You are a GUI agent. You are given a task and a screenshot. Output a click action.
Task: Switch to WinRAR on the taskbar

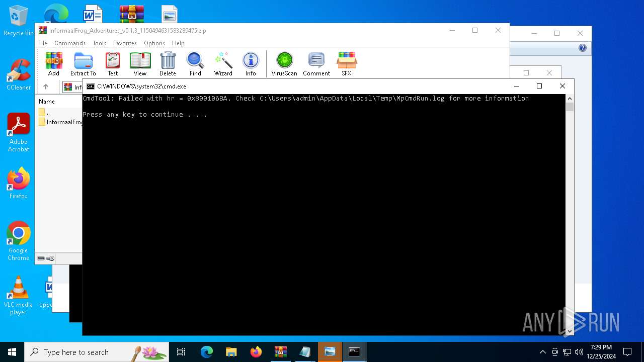tap(280, 352)
